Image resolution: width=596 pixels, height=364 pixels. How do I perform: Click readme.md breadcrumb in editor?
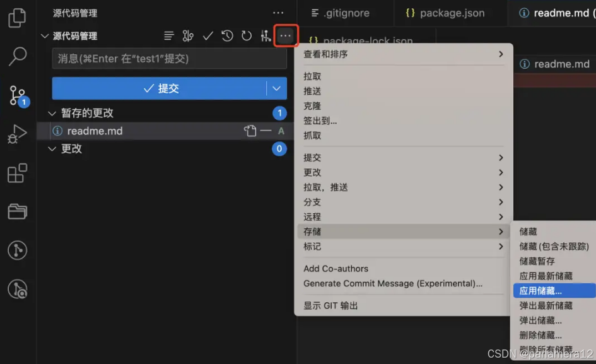[555, 64]
